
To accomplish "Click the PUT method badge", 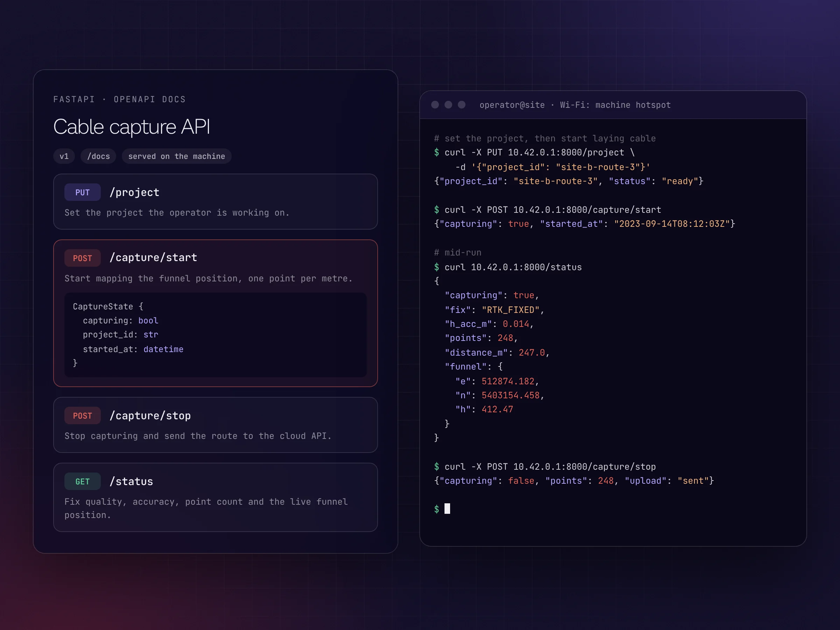I will (82, 192).
